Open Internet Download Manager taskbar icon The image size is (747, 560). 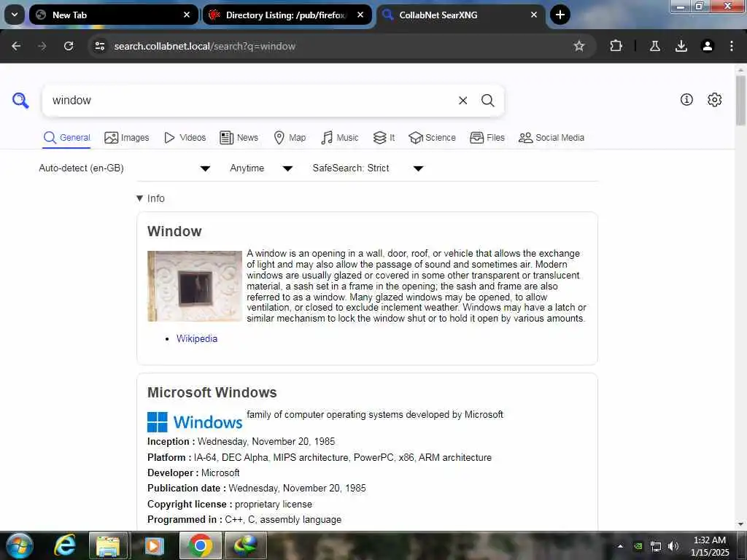[245, 545]
